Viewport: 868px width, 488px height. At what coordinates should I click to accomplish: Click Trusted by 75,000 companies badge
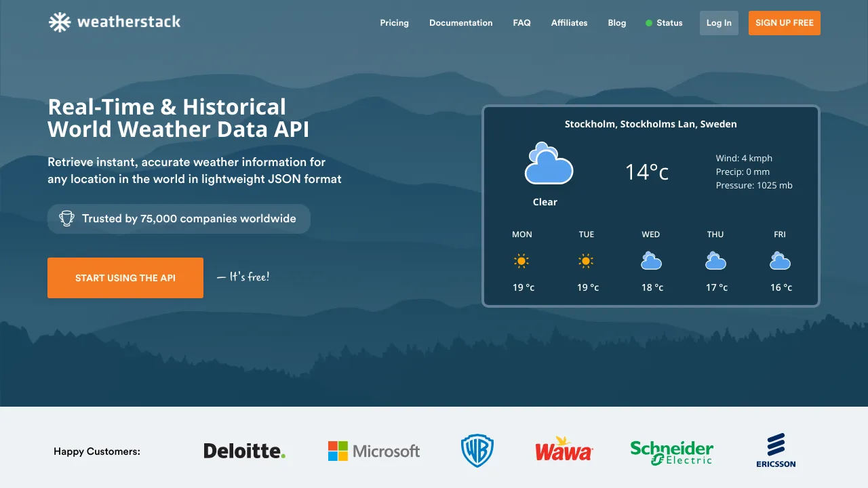179,219
